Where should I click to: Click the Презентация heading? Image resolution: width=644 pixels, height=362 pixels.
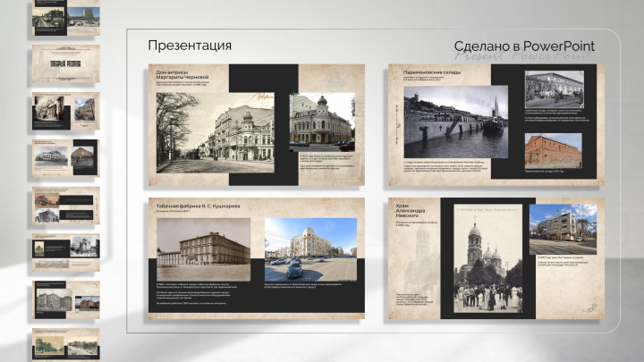click(190, 46)
